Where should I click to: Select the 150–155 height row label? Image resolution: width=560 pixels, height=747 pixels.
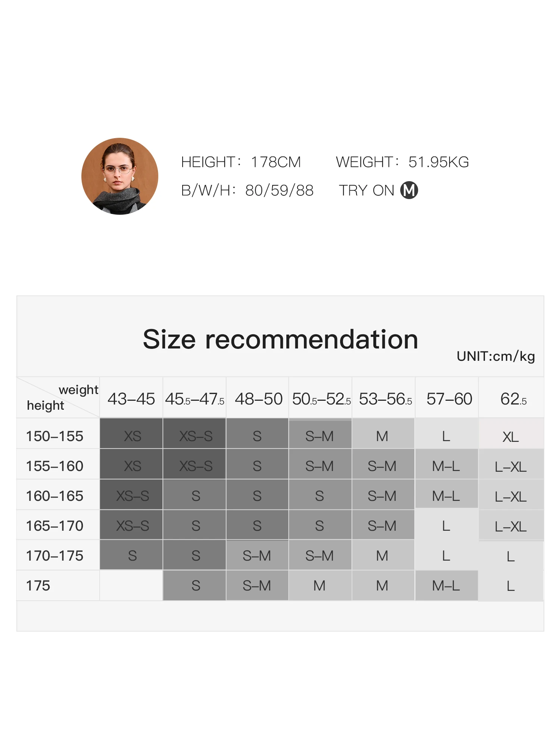coord(55,436)
